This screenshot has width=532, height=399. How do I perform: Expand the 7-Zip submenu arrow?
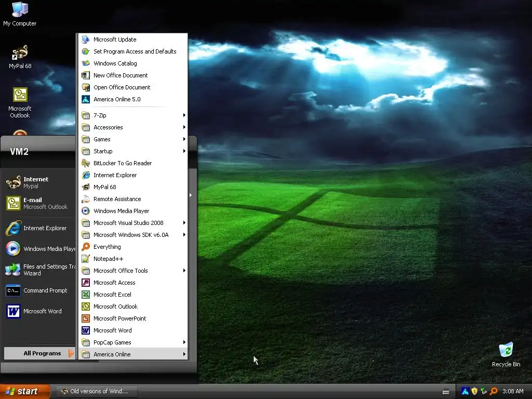pyautogui.click(x=184, y=115)
